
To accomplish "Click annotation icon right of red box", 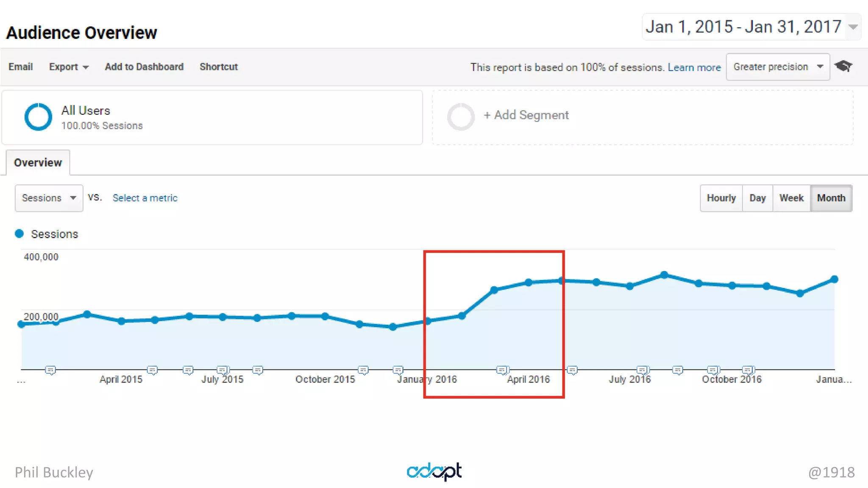I will [572, 371].
